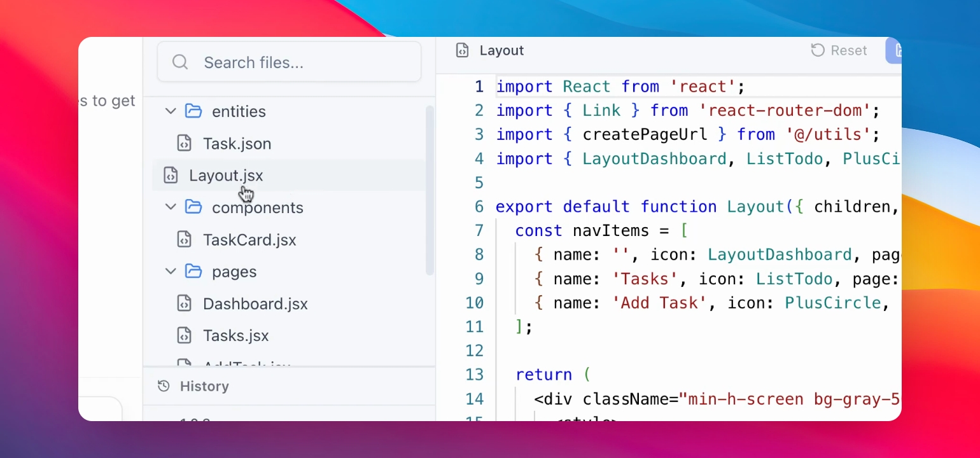Click 'Tasks' string on line 9
Viewport: 980px width, 458px height.
pos(645,279)
